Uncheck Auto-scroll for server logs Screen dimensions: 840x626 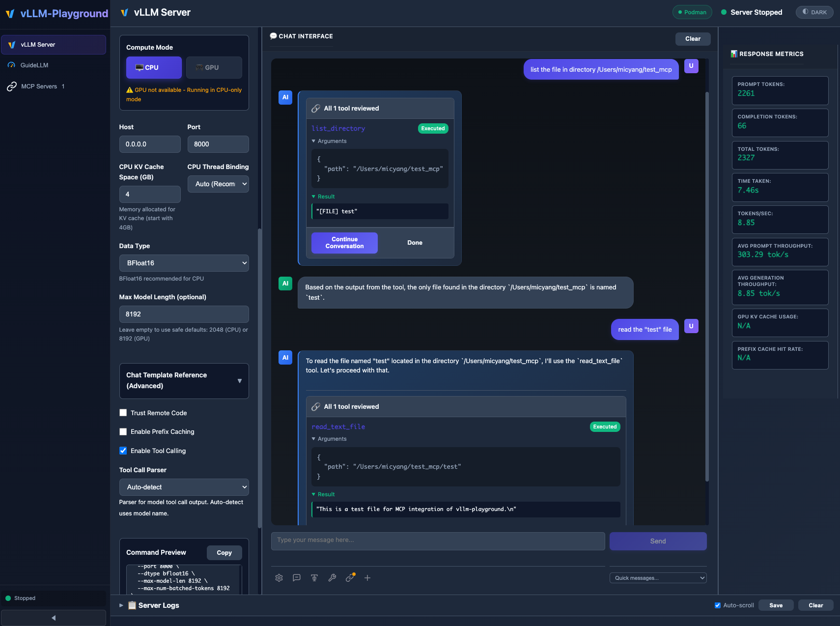[718, 605]
